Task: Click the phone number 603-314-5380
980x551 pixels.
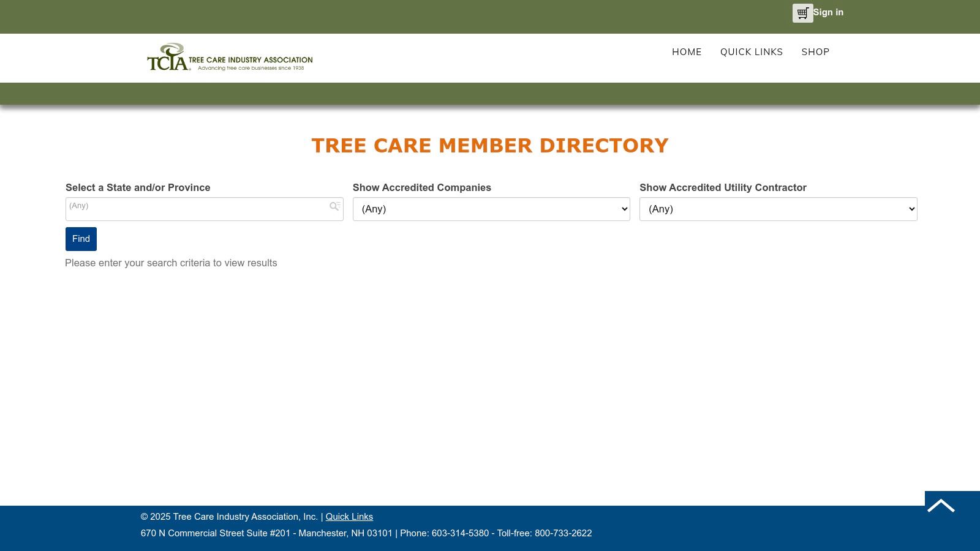Action: pos(460,533)
